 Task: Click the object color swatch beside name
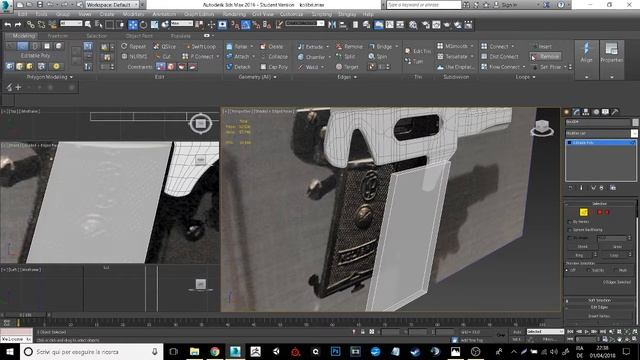pyautogui.click(x=635, y=122)
